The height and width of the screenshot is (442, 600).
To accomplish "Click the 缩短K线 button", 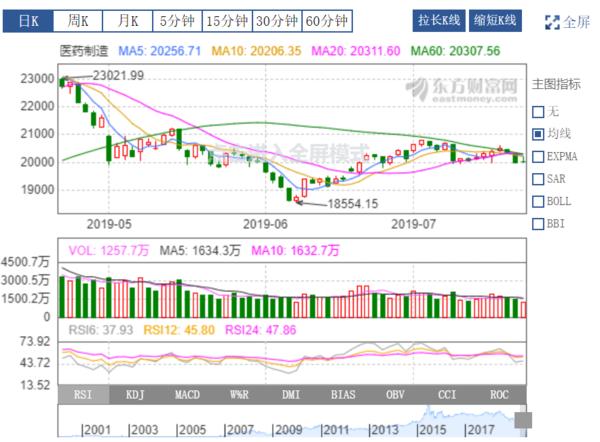I will (x=495, y=21).
